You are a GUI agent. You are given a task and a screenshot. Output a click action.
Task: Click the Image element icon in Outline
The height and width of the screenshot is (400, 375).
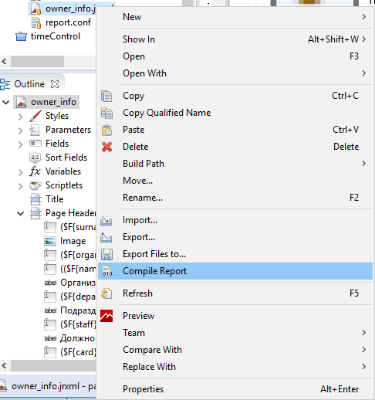[50, 241]
